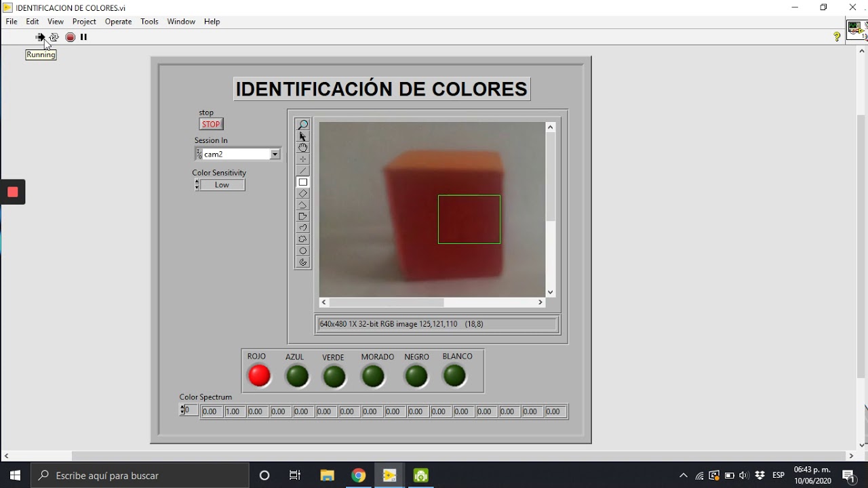Select the Line ROI tool
Viewport: 868px width, 488px height.
(x=303, y=171)
